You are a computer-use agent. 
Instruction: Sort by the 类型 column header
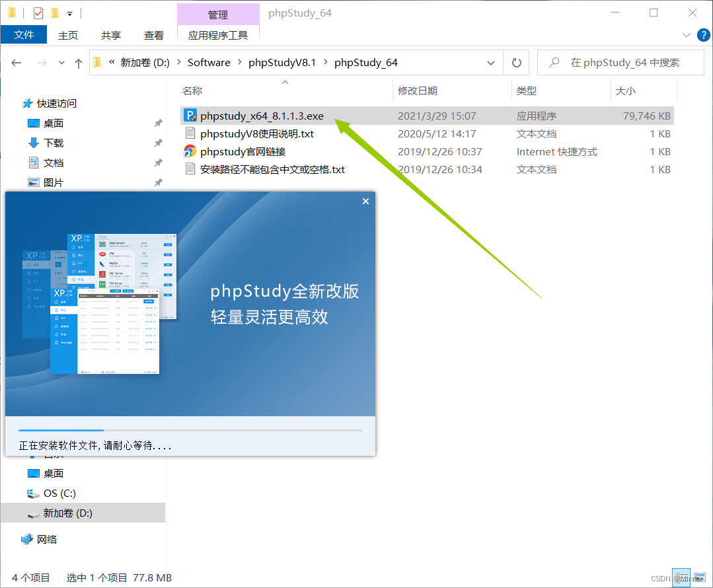[x=527, y=91]
